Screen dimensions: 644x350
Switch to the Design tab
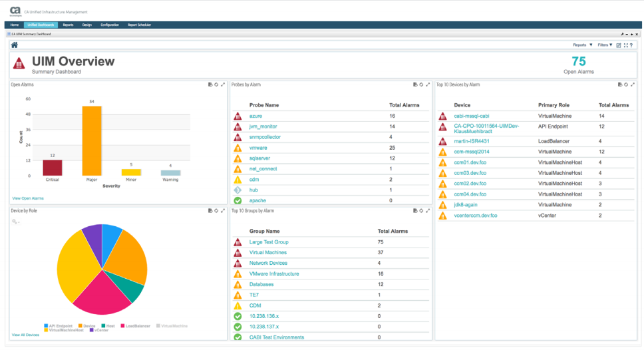[x=87, y=25]
